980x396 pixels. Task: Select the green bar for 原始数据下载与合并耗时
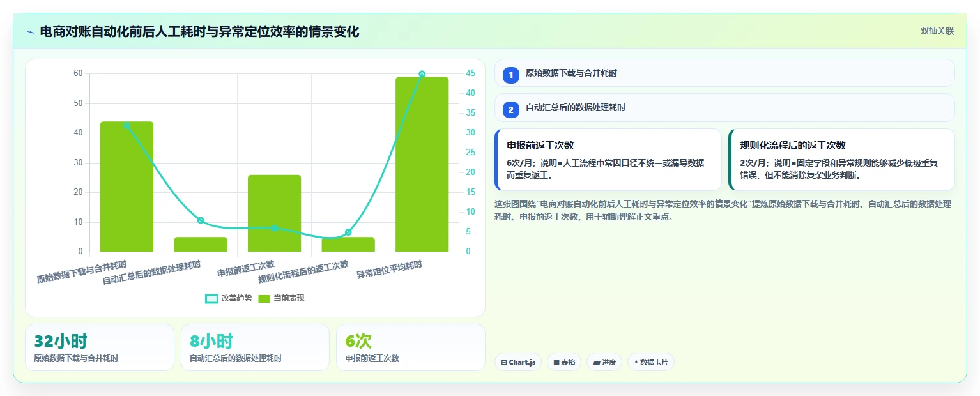[126, 187]
